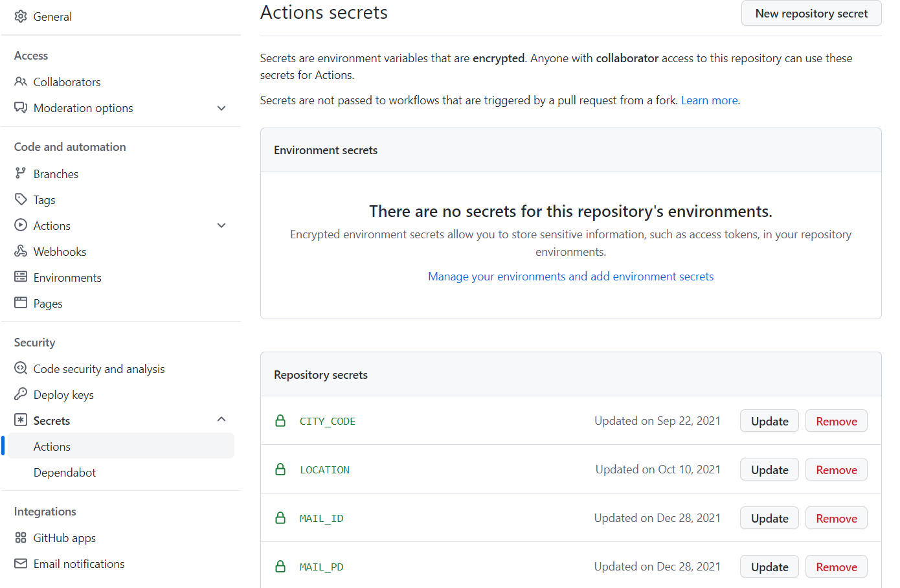Click the Tags label icon
The width and height of the screenshot is (900, 588).
pos(21,199)
